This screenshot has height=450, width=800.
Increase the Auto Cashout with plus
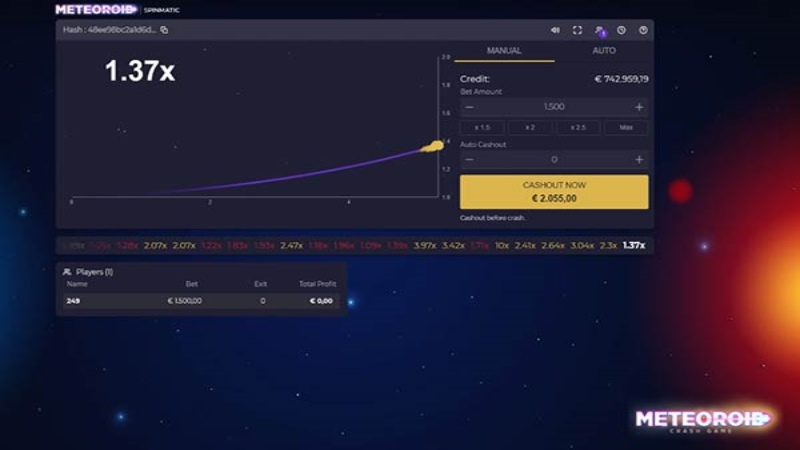[639, 160]
